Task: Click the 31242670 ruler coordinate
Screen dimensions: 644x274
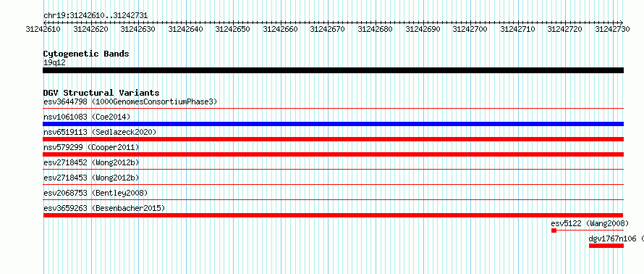Action: pyautogui.click(x=328, y=29)
